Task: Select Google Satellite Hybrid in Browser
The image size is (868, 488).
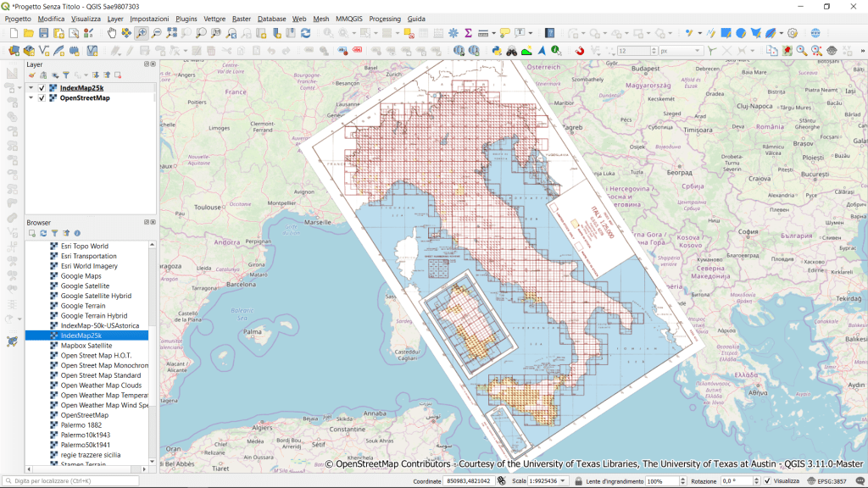Action: pos(96,296)
